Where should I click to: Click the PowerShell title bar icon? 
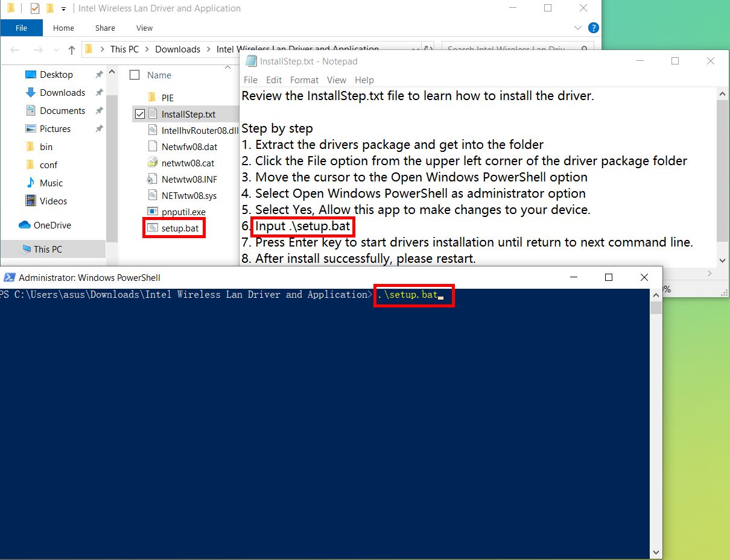click(x=9, y=277)
